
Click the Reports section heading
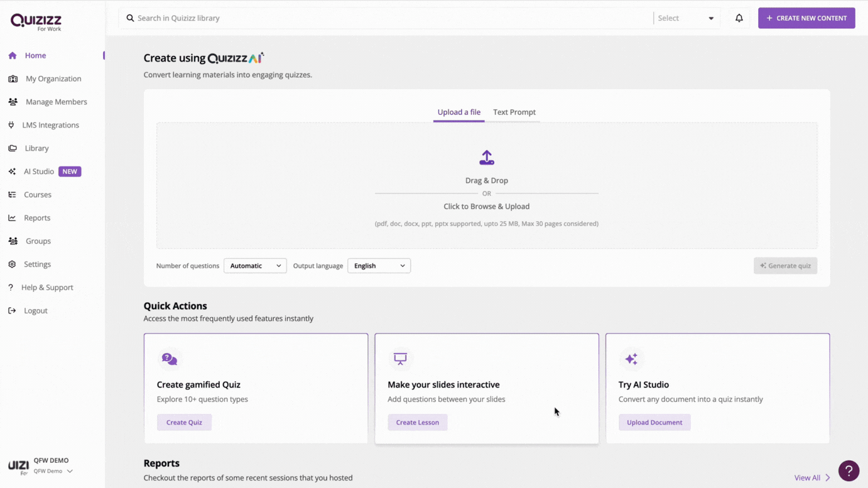coord(161,463)
